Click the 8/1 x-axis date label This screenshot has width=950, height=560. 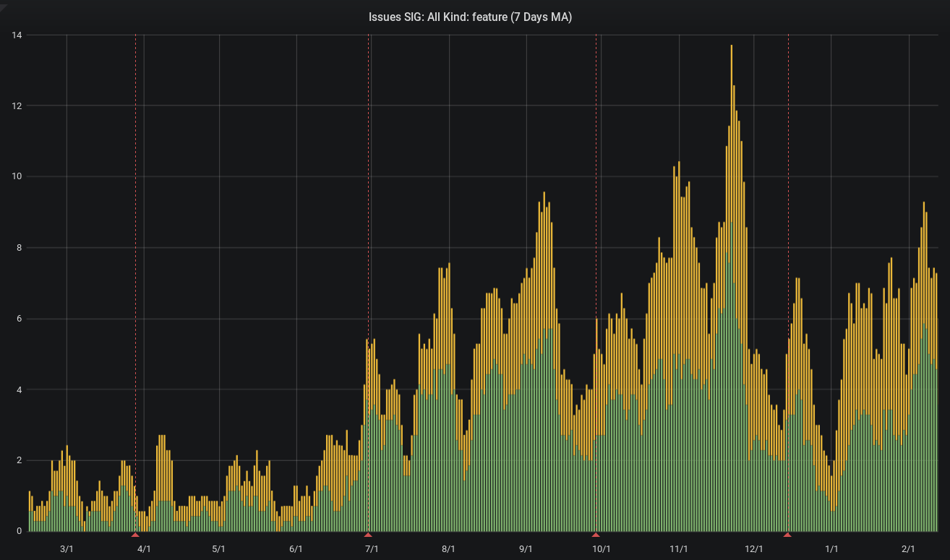(x=448, y=549)
